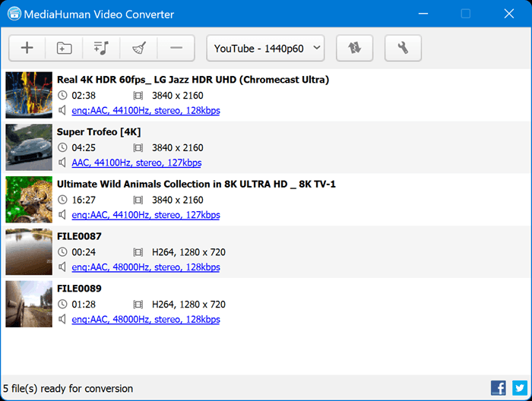Select the Super Trofeo car thumbnail

(29, 147)
